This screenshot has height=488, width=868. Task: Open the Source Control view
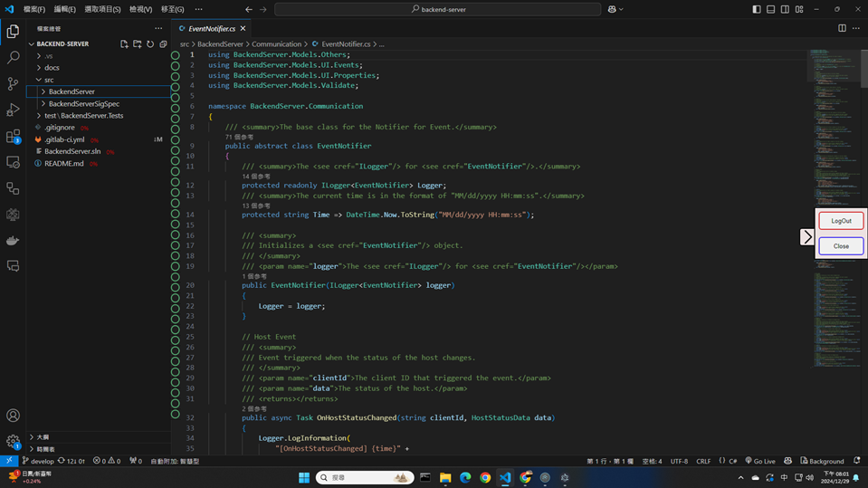[13, 83]
